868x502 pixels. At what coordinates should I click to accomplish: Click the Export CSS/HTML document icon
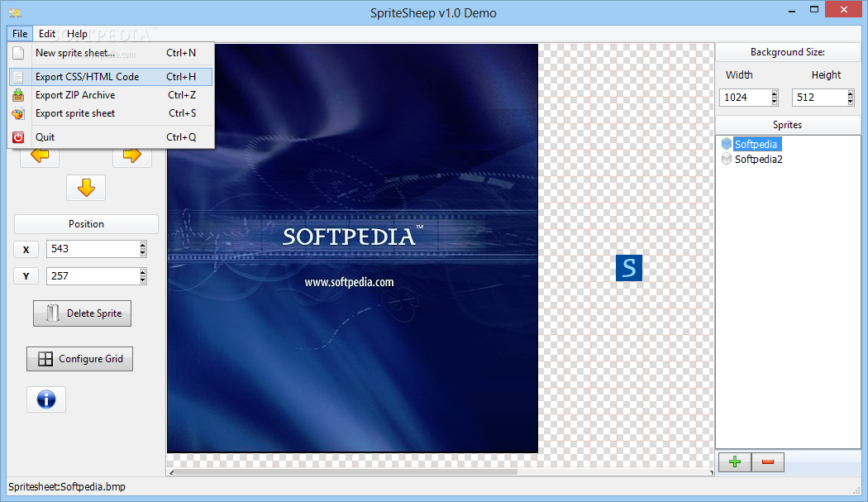click(18, 77)
